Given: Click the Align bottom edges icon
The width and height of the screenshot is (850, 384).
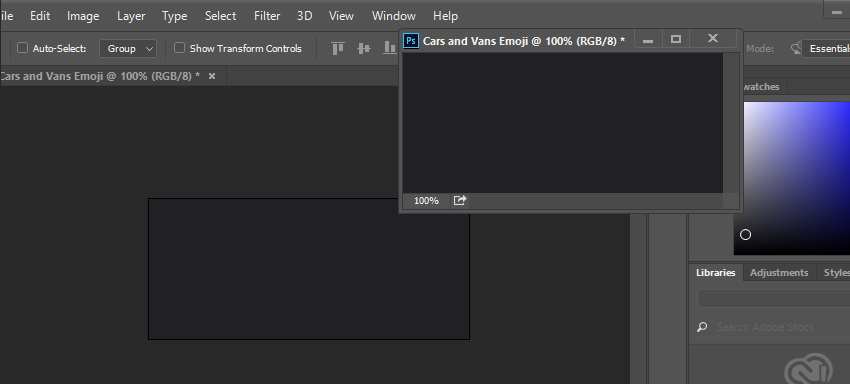Looking at the screenshot, I should click(x=390, y=48).
